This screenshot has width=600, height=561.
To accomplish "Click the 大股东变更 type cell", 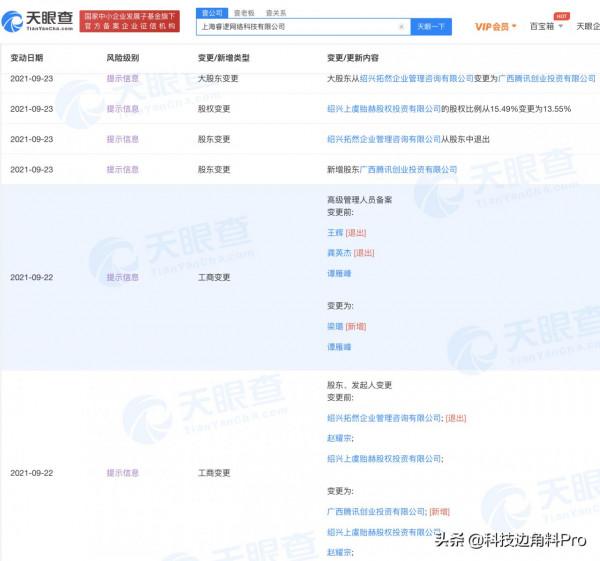I will point(218,78).
